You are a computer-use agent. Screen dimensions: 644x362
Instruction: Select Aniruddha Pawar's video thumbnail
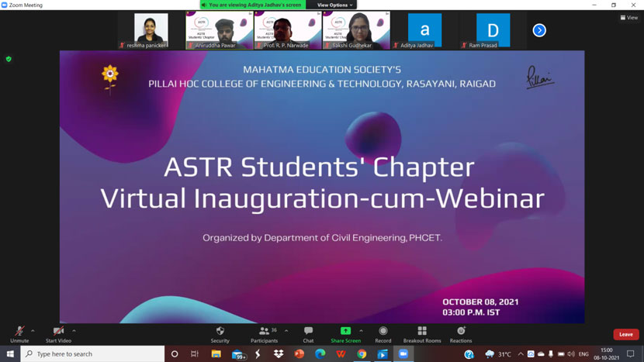pos(220,30)
